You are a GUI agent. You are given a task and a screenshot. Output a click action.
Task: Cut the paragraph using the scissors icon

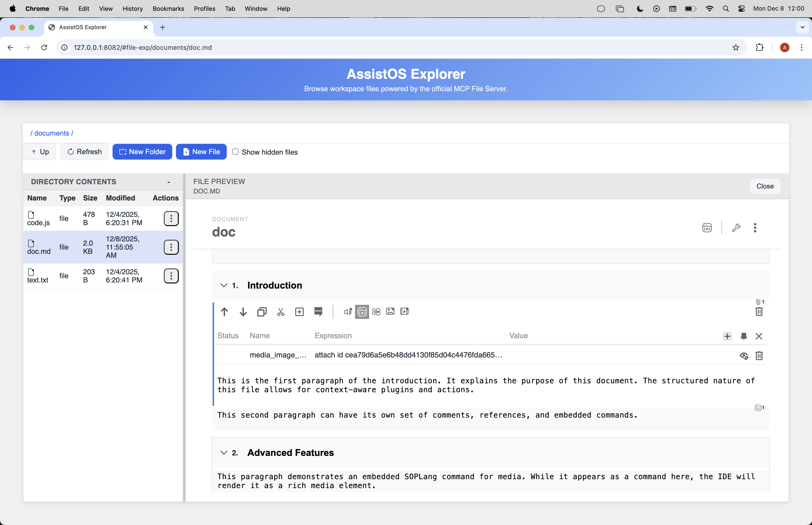click(x=280, y=312)
